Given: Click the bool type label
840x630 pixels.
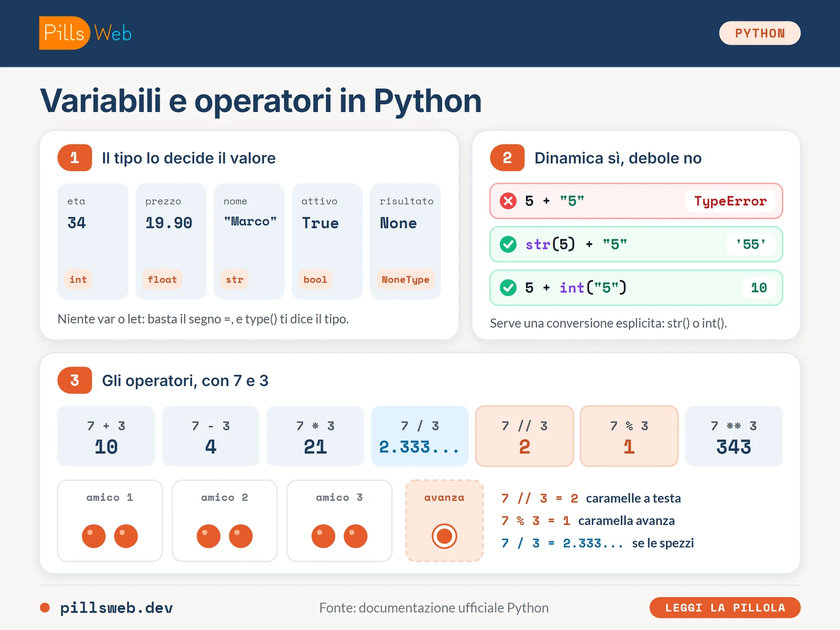Looking at the screenshot, I should pyautogui.click(x=315, y=279).
